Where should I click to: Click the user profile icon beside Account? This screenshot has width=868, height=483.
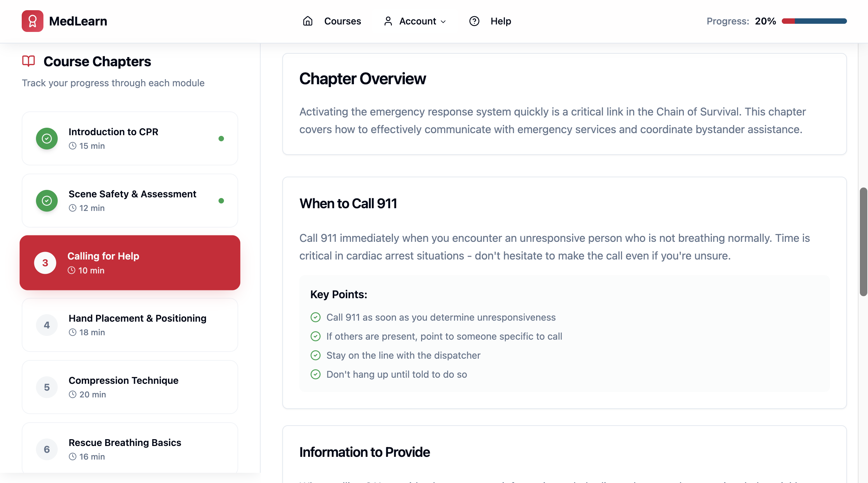point(388,21)
